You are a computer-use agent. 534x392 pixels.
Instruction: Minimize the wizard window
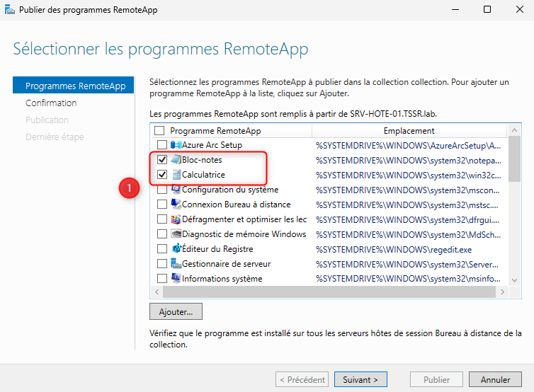click(x=455, y=9)
